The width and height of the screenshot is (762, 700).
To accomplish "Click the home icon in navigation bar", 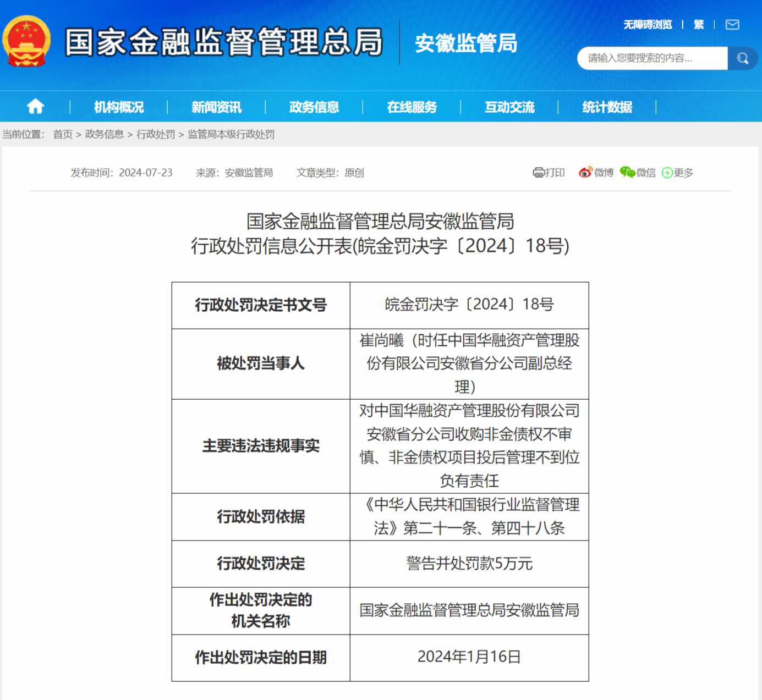I will point(35,107).
